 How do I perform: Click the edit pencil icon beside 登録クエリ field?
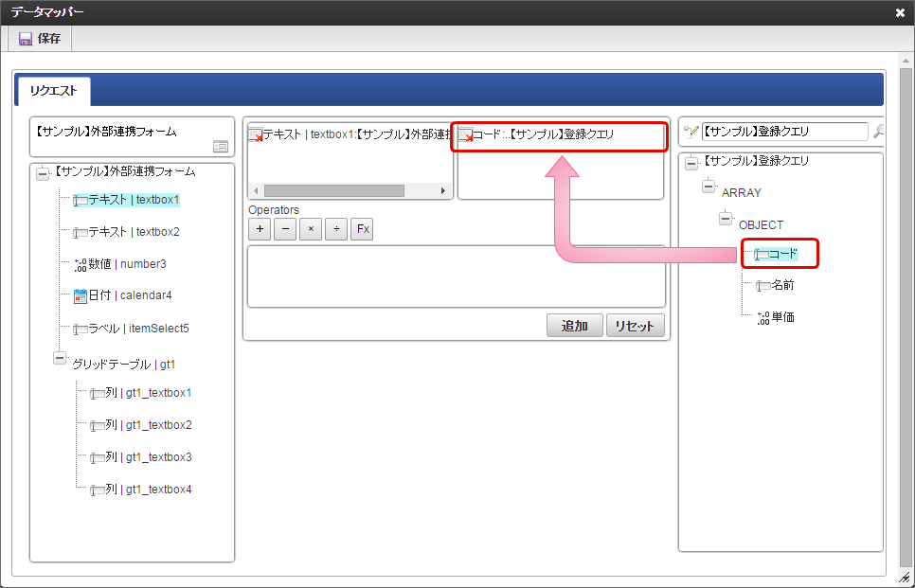[x=691, y=133]
